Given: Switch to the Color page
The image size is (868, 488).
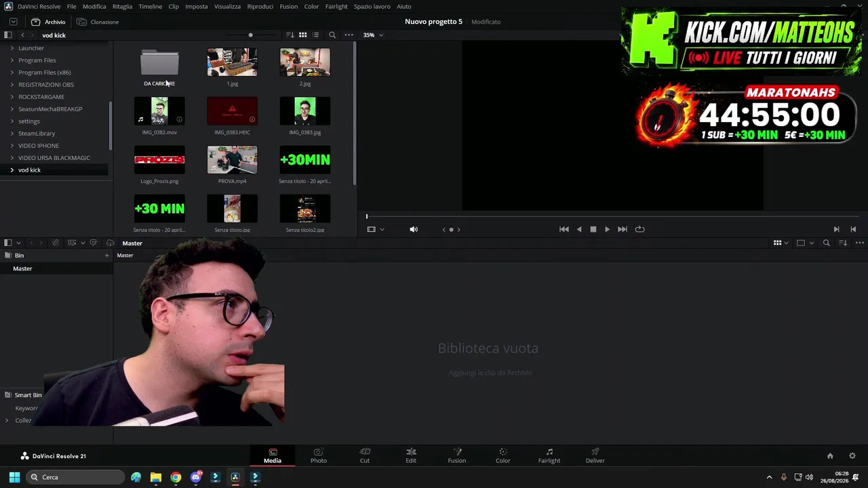Looking at the screenshot, I should pos(503,455).
